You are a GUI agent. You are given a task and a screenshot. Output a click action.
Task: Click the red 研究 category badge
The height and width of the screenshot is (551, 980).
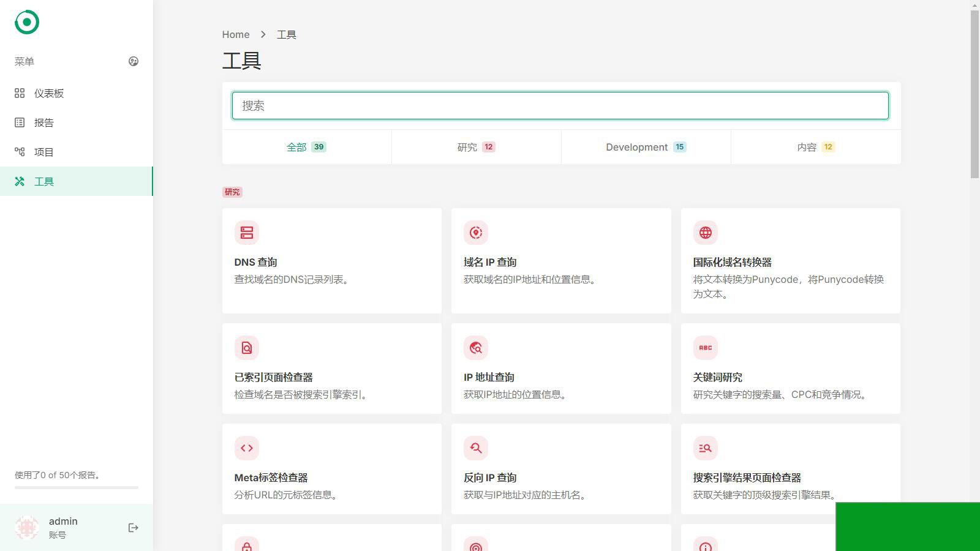pyautogui.click(x=232, y=192)
